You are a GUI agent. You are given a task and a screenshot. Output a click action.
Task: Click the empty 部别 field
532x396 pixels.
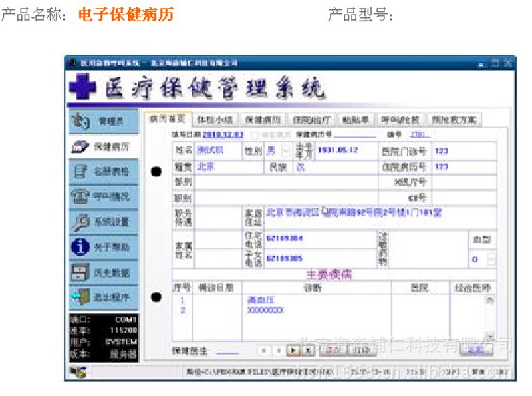(x=286, y=182)
